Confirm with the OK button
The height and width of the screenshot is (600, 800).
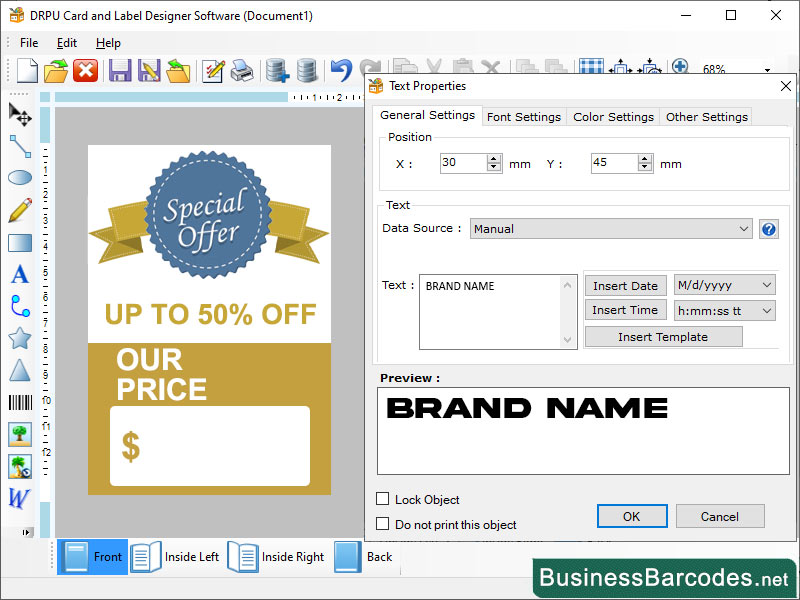pos(632,516)
